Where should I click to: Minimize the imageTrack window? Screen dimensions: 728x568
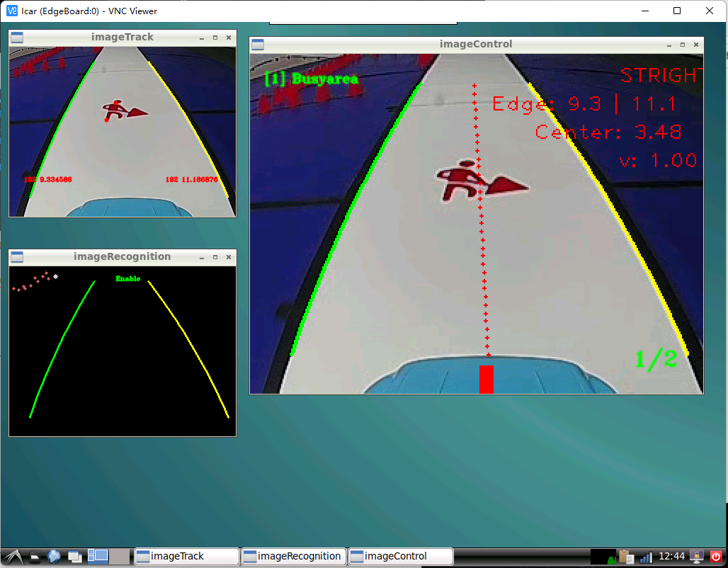point(202,38)
